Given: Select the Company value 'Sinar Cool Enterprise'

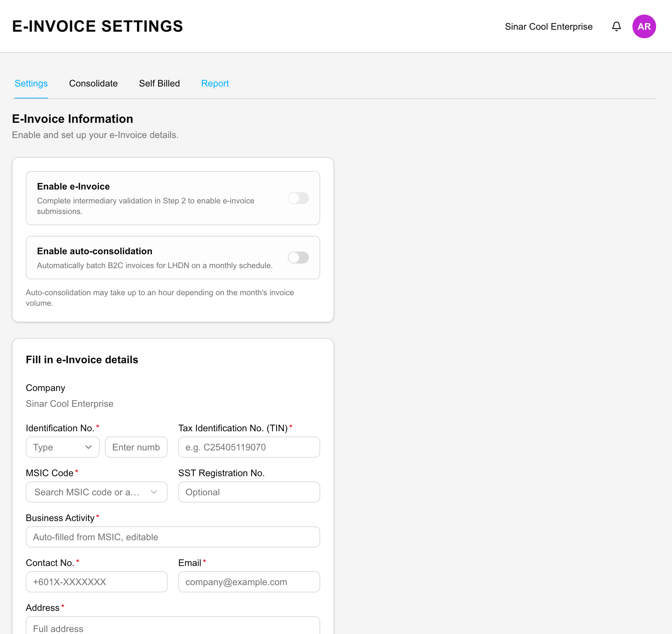Looking at the screenshot, I should (x=70, y=404).
